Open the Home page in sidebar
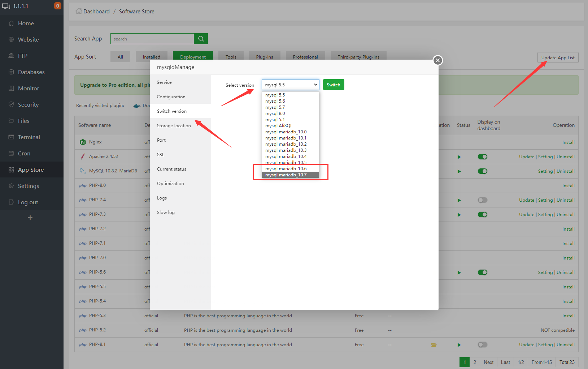Screen dimensions: 588x369 coord(26,23)
